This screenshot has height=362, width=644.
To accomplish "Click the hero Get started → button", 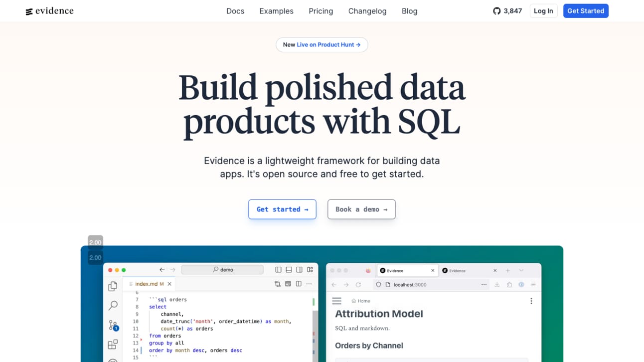I will (x=282, y=209).
